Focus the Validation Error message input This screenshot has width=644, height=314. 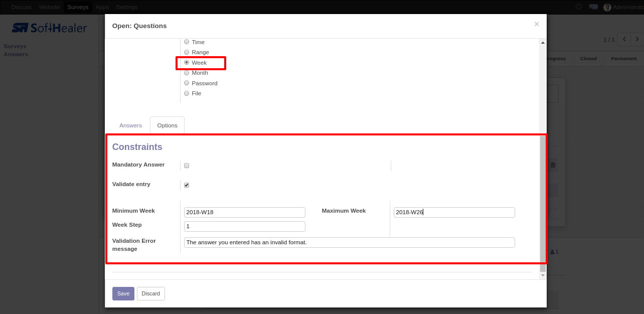(349, 242)
